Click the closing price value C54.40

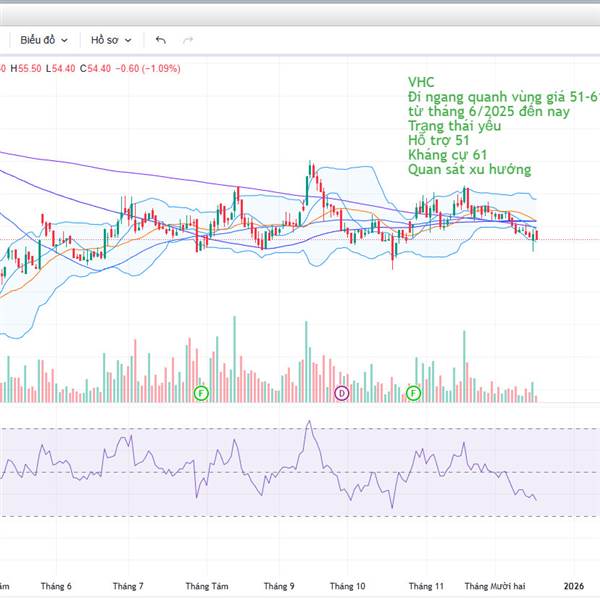click(98, 68)
